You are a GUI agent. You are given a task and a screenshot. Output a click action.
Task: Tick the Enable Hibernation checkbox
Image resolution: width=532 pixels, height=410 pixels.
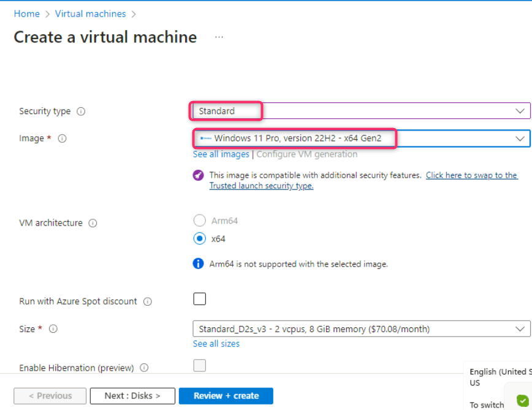click(200, 366)
